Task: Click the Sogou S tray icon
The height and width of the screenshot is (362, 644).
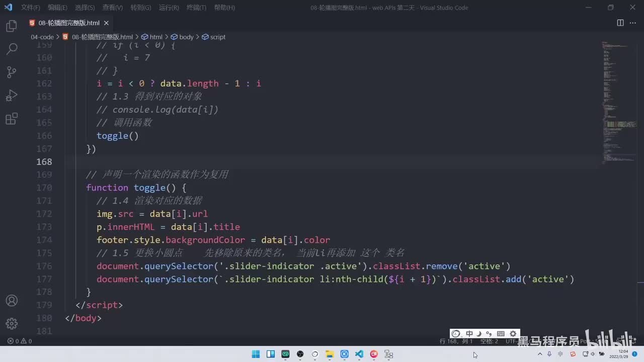Action: (573, 354)
